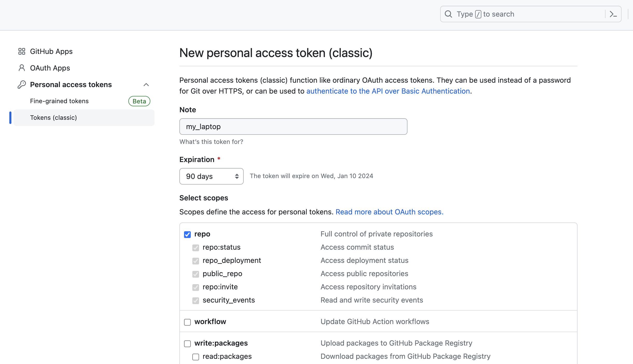The height and width of the screenshot is (364, 633).
Task: Click the Beta badge next to Fine-grained tokens
Action: tap(139, 101)
